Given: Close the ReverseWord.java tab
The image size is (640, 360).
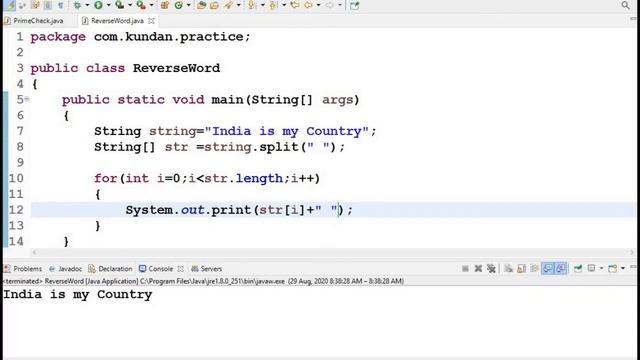Looking at the screenshot, I should click(151, 20).
